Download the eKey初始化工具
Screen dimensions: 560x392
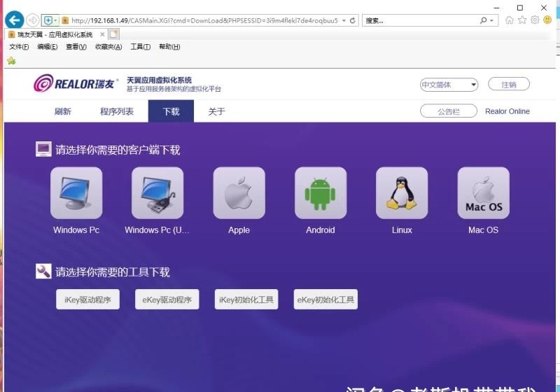pyautogui.click(x=325, y=300)
